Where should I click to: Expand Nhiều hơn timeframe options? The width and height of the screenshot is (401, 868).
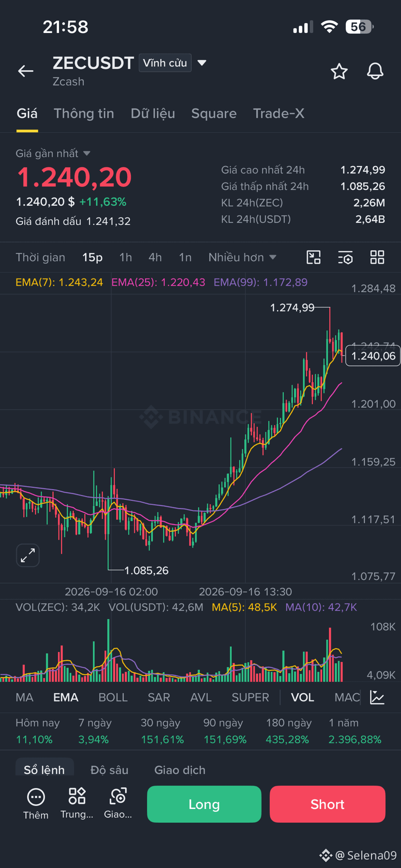(242, 257)
